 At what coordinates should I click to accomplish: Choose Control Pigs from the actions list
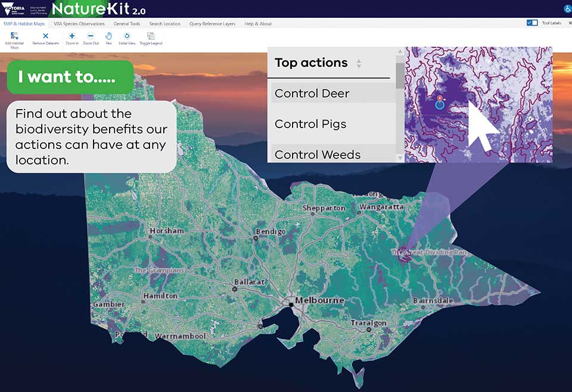click(x=310, y=124)
